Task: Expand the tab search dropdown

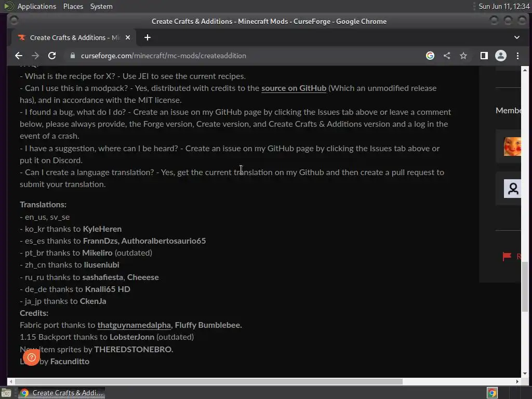Action: (x=517, y=37)
